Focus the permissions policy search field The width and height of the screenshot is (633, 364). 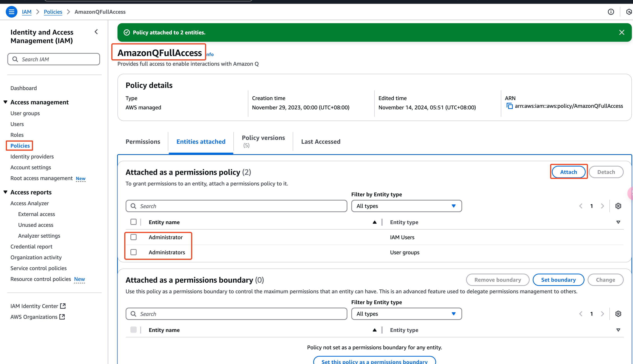[236, 206]
